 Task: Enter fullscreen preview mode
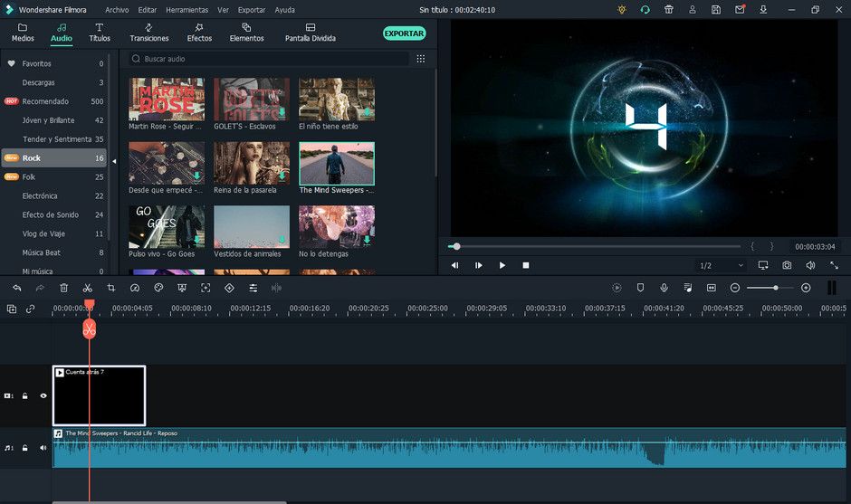click(x=834, y=265)
